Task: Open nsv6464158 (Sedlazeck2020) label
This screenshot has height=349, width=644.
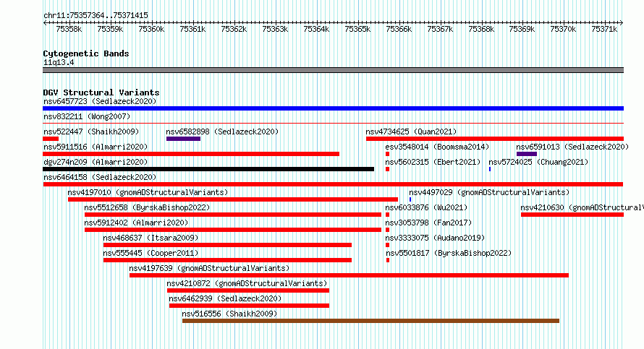Action: point(100,177)
